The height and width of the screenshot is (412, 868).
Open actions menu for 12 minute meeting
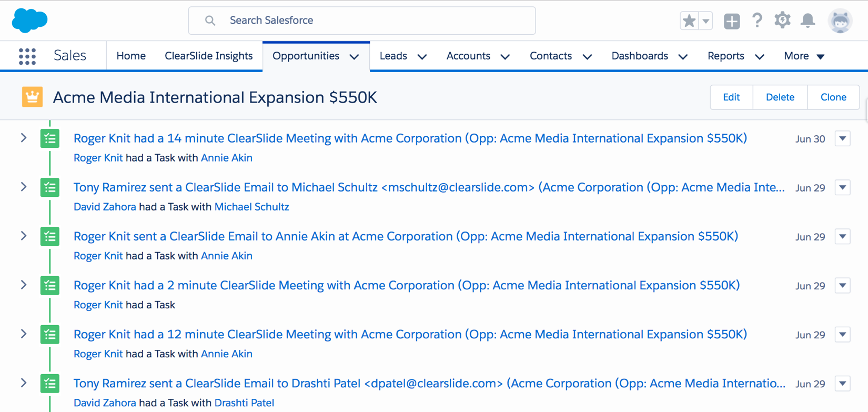[x=843, y=335]
